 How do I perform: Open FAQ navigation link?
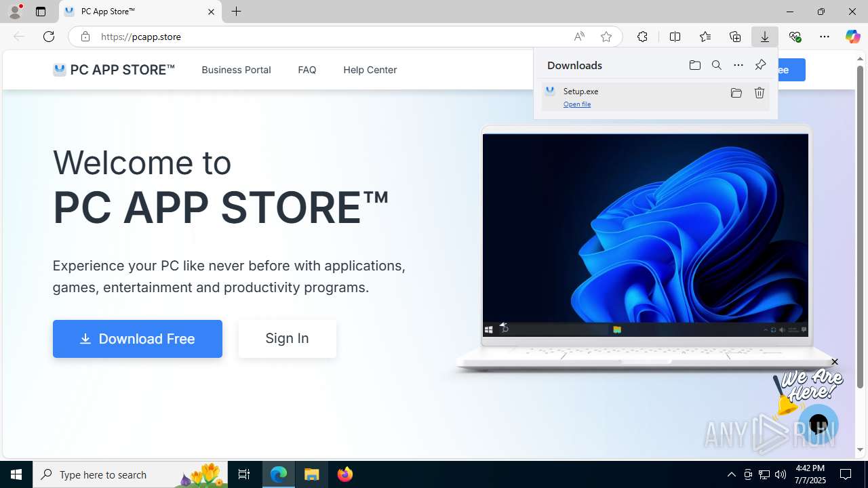coord(307,70)
